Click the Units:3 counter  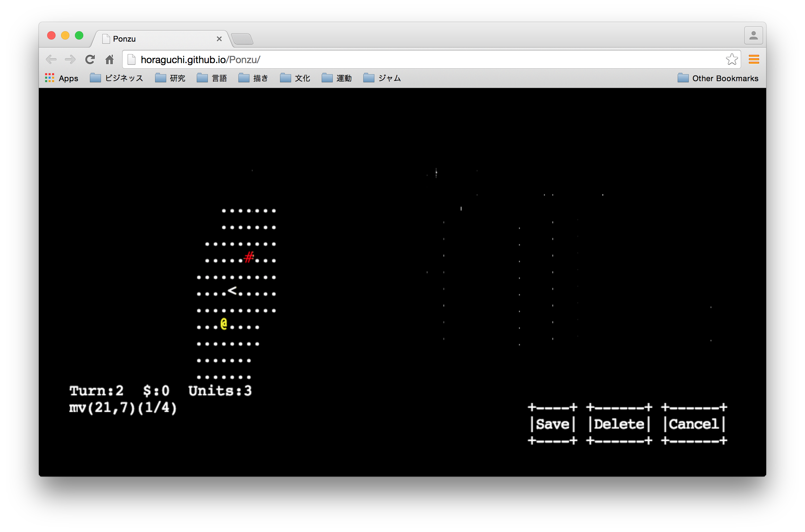pos(220,391)
